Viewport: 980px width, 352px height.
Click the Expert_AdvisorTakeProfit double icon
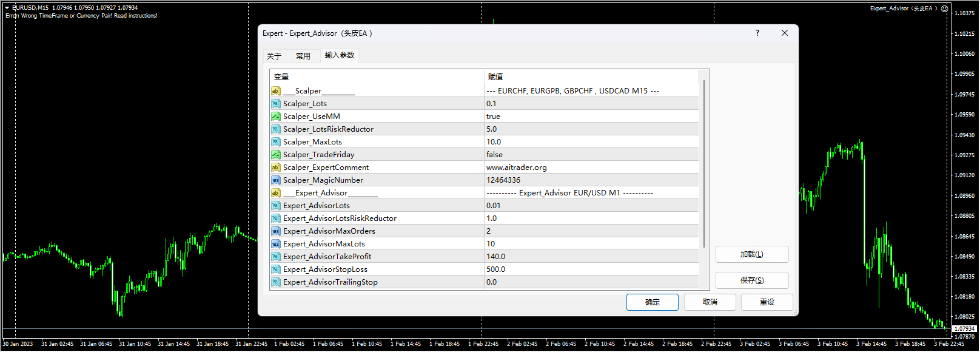275,257
